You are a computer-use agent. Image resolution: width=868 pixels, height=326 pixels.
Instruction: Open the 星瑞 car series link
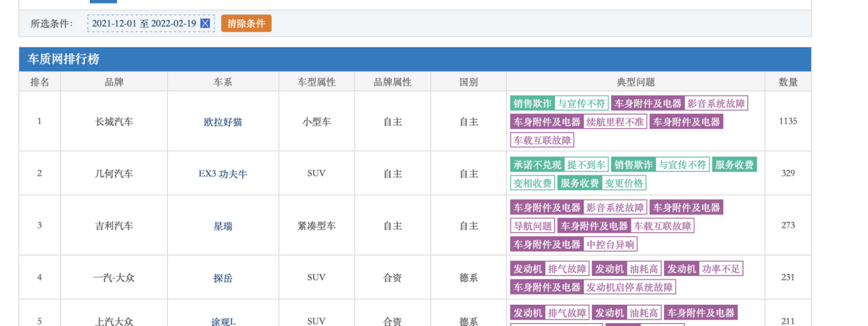point(223,226)
